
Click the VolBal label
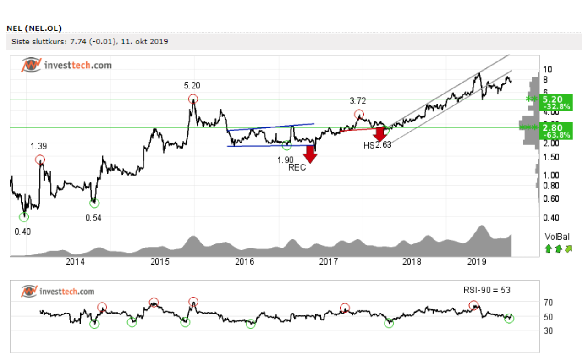(x=557, y=237)
